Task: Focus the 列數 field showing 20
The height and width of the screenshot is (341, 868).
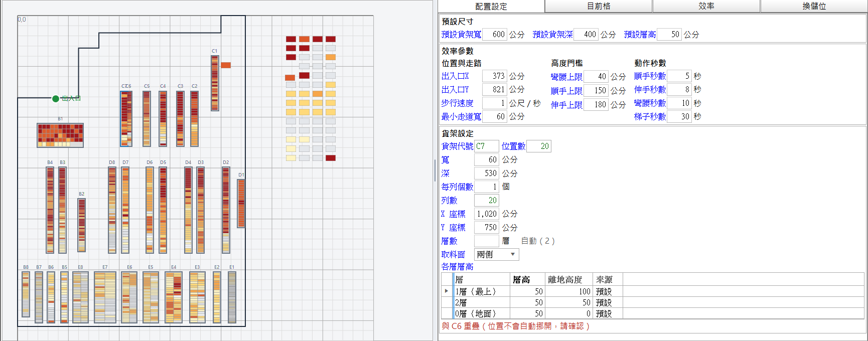Action: (486, 200)
